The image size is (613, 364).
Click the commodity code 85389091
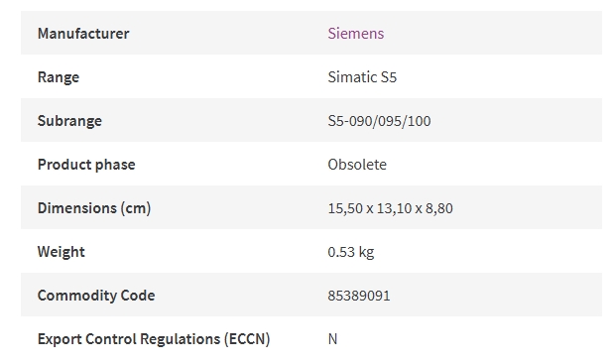pos(359,296)
